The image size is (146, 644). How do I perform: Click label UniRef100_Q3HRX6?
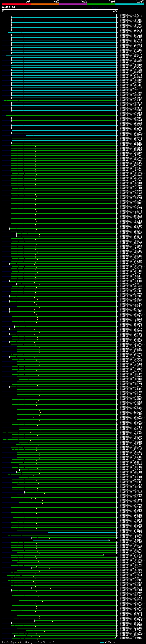(131, 95)
